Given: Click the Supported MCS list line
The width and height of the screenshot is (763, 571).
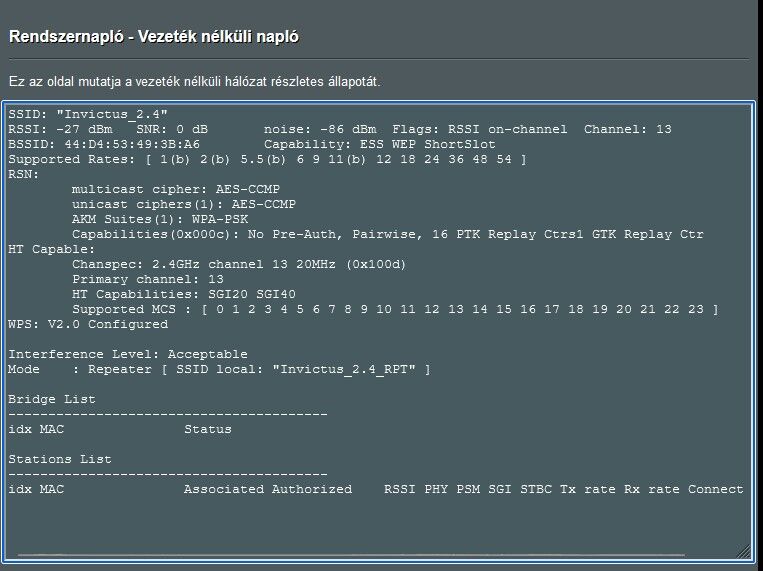Looking at the screenshot, I should pyautogui.click(x=395, y=310).
